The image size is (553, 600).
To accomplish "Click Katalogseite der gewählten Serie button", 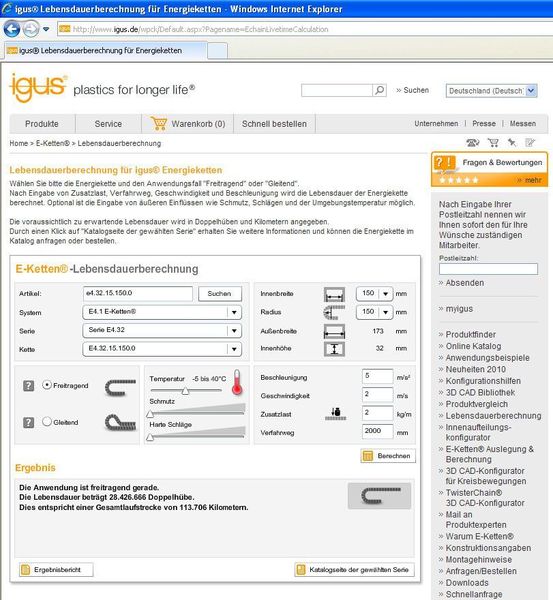I will pyautogui.click(x=354, y=570).
